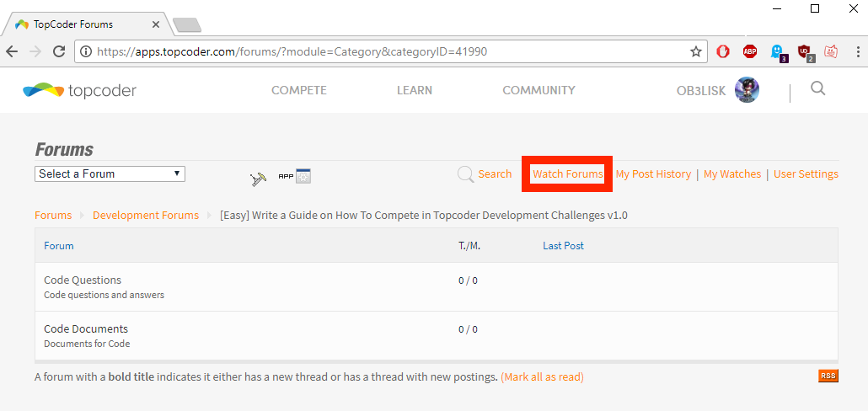Open the Code Documents forum

click(86, 328)
